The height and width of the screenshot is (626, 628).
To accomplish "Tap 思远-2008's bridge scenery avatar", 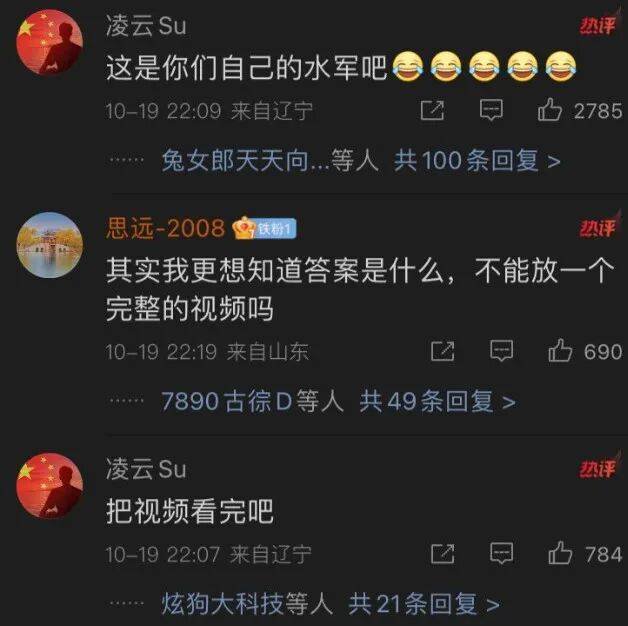I will click(50, 245).
